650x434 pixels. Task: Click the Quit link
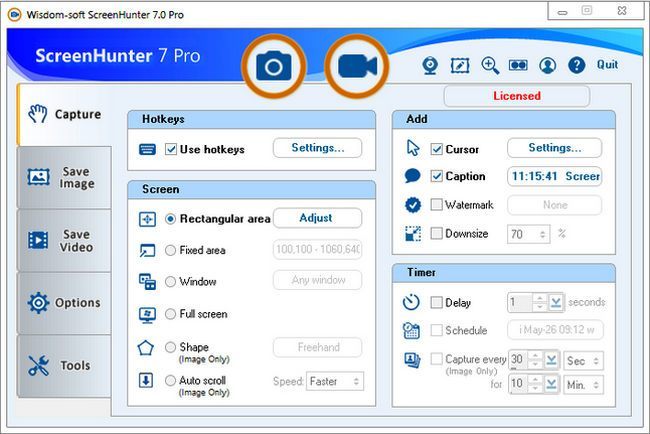click(x=607, y=65)
